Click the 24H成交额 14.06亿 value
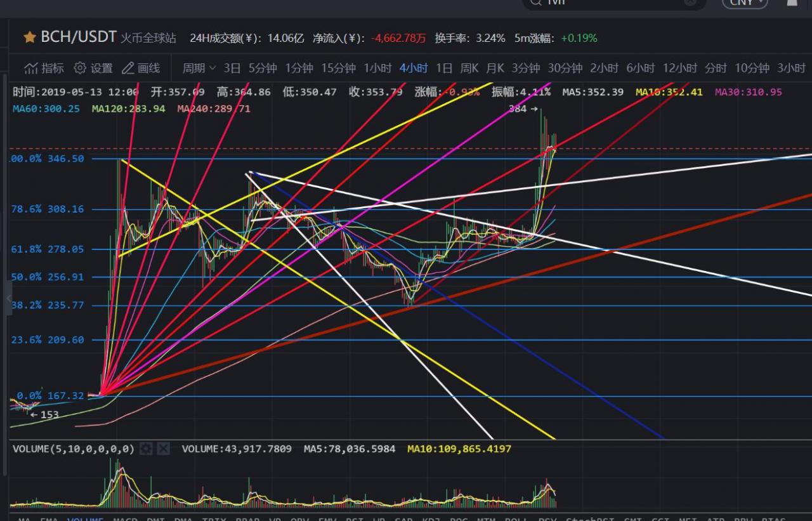This screenshot has height=521, width=812. (285, 38)
